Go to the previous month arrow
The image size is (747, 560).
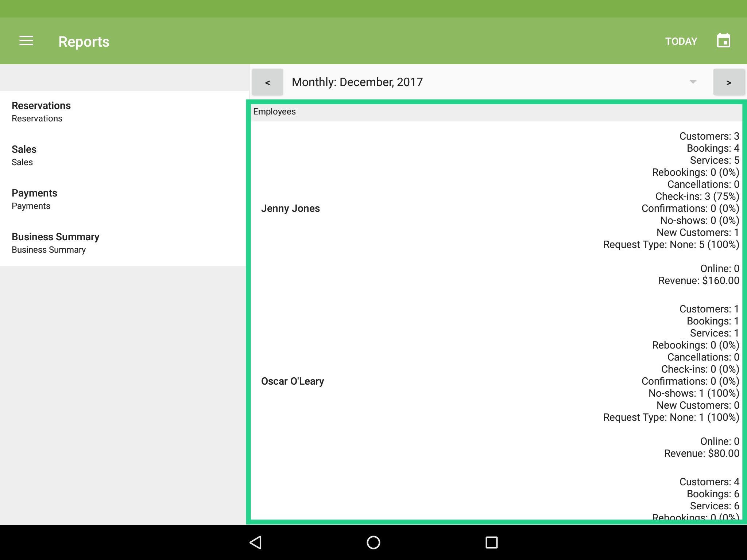(x=267, y=82)
